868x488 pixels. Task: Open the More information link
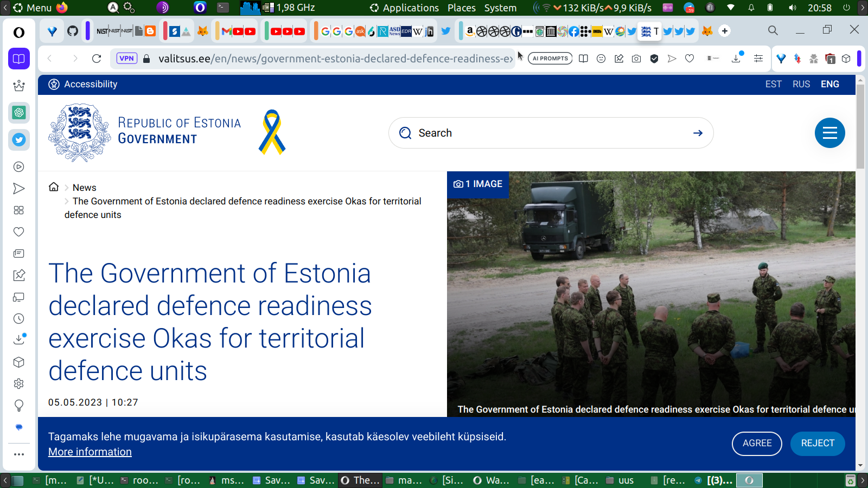pos(90,452)
